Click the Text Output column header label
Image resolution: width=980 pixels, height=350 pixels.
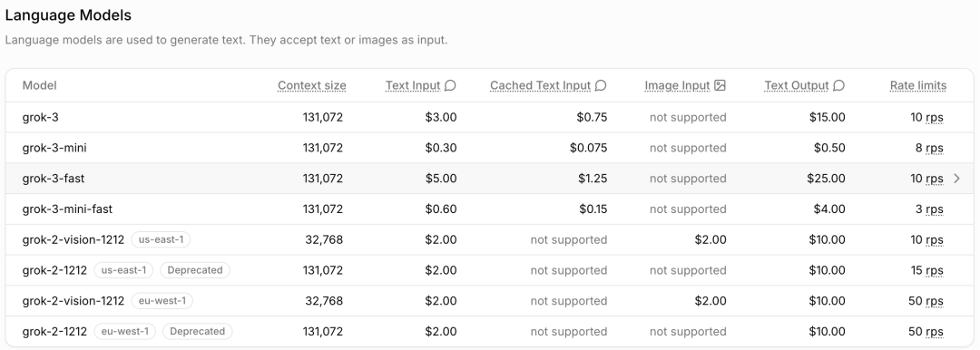click(797, 85)
